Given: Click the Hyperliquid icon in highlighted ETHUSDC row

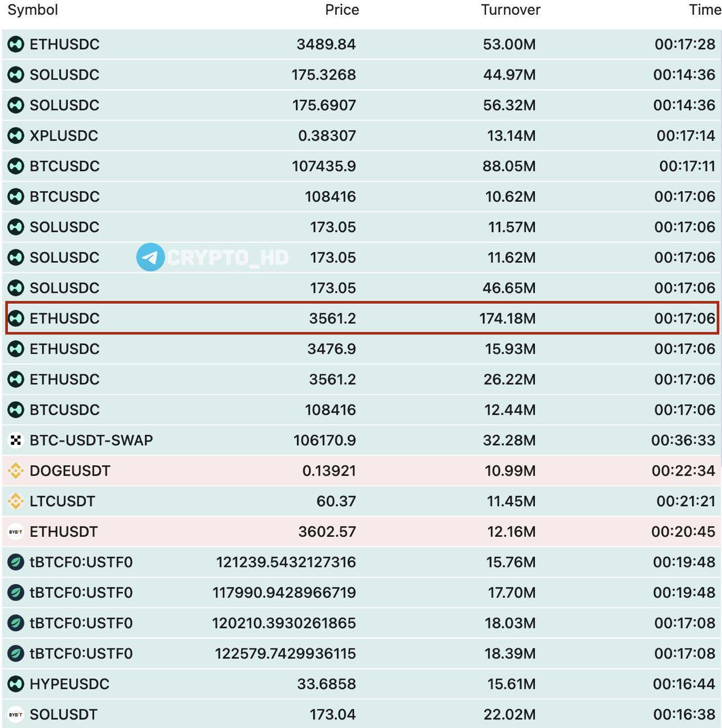Looking at the screenshot, I should 16,318.
